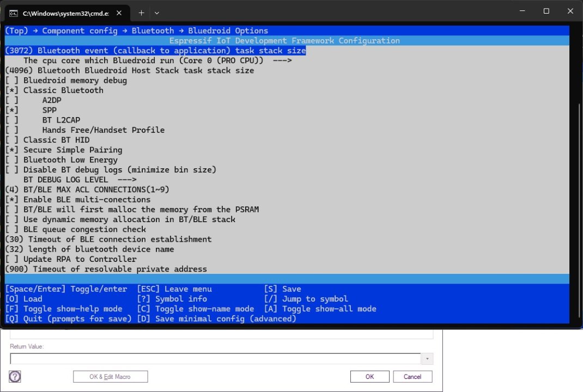583x392 pixels.
Task: Click the [S] Save hint
Action: (x=283, y=289)
